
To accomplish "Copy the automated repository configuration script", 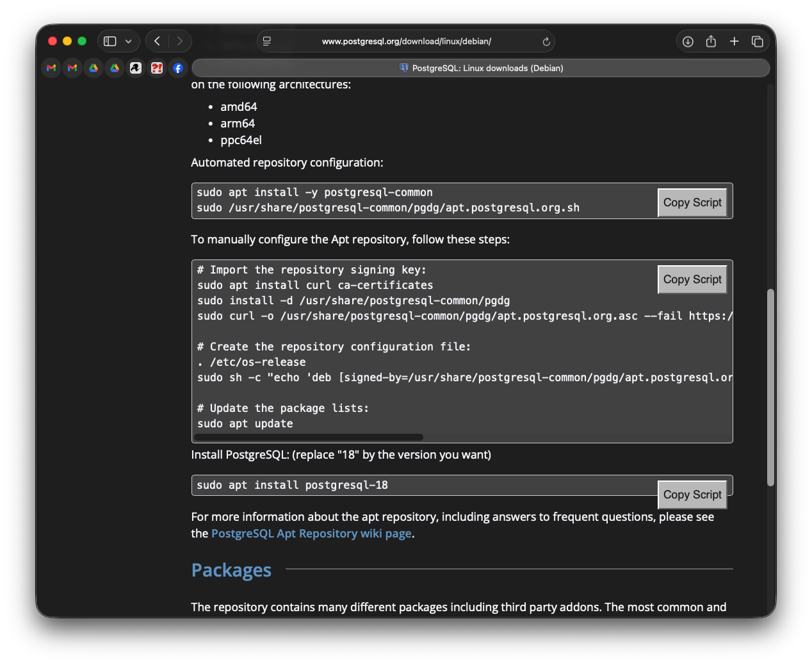I will pyautogui.click(x=692, y=202).
